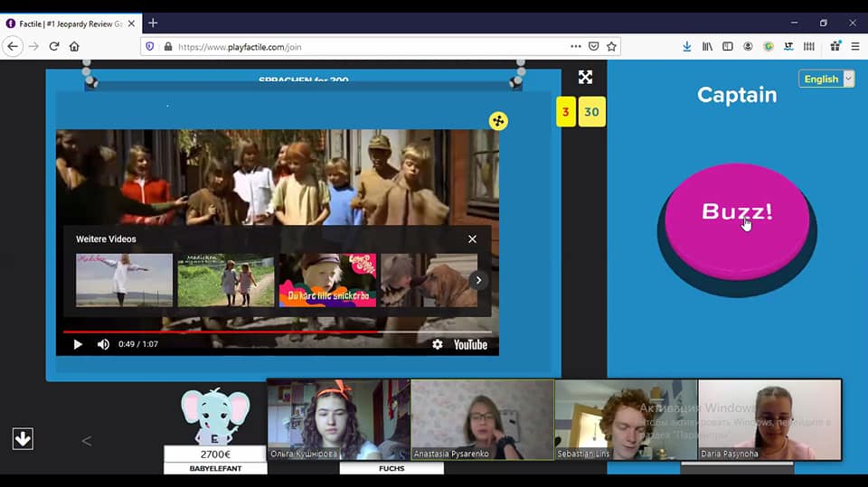Close the Factile browser tab

[131, 23]
